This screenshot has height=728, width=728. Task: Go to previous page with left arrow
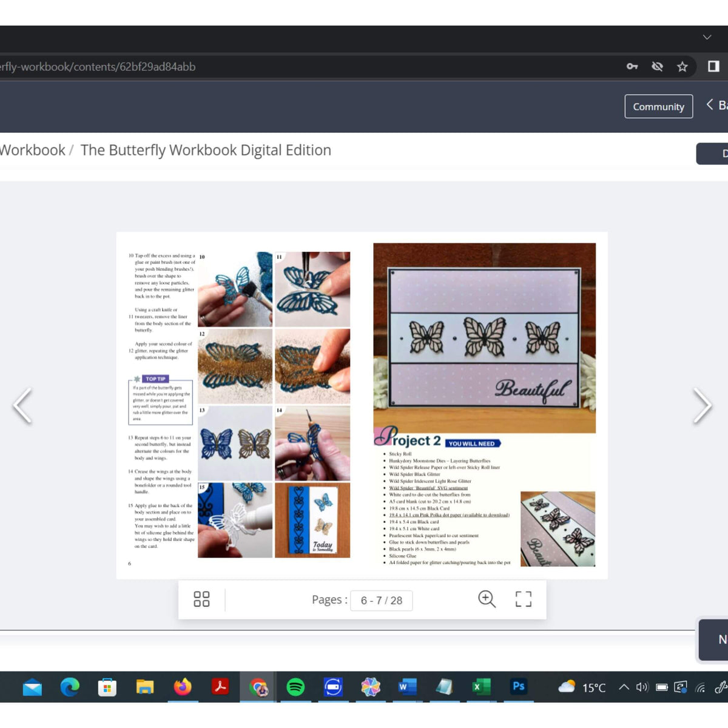click(x=23, y=405)
